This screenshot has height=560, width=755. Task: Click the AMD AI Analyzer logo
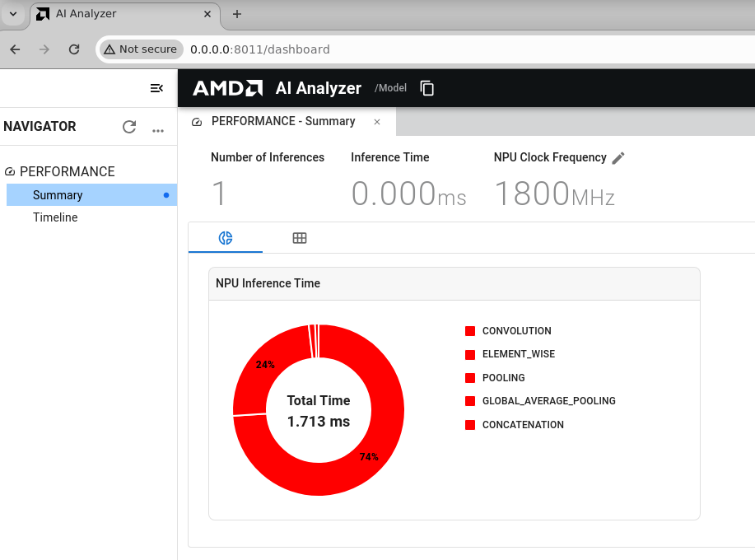pos(277,88)
